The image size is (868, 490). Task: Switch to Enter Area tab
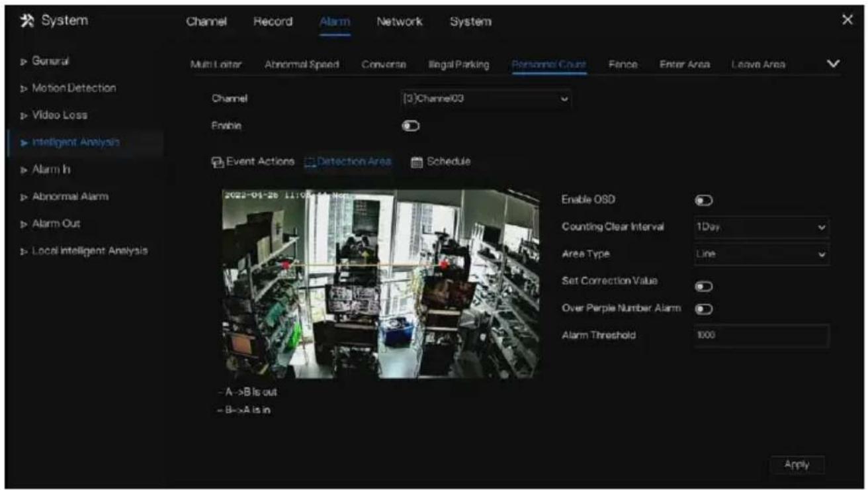(684, 64)
